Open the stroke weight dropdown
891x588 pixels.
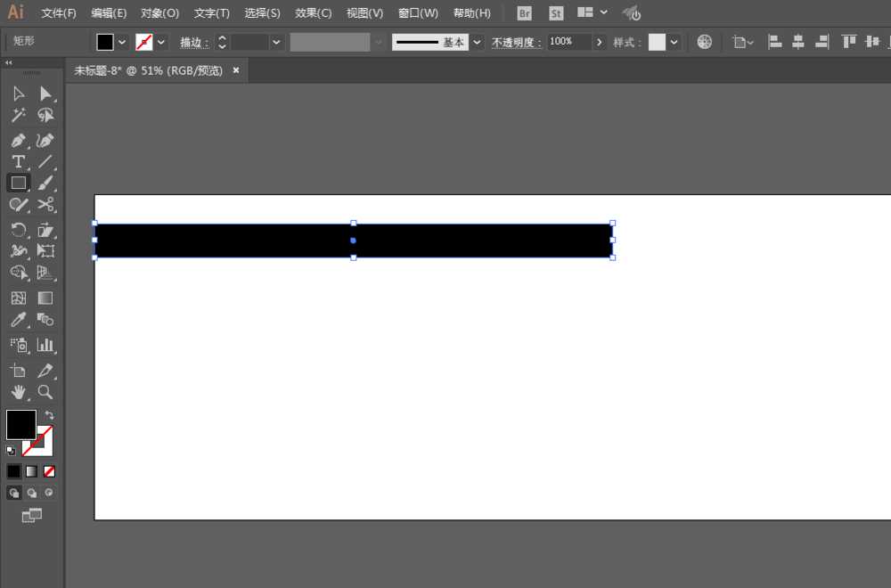[276, 42]
